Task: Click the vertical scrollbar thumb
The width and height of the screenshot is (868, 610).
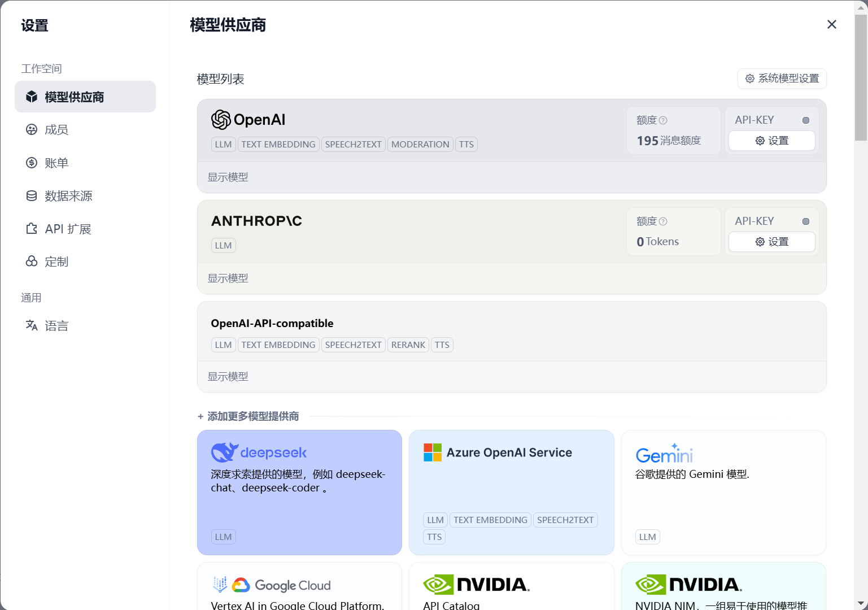Action: [x=861, y=77]
